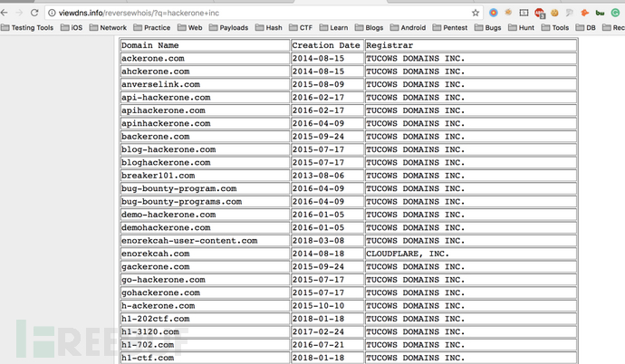Click the 2018-03-08 creation date cell
Screen dimensions: 625x364
(x=327, y=241)
